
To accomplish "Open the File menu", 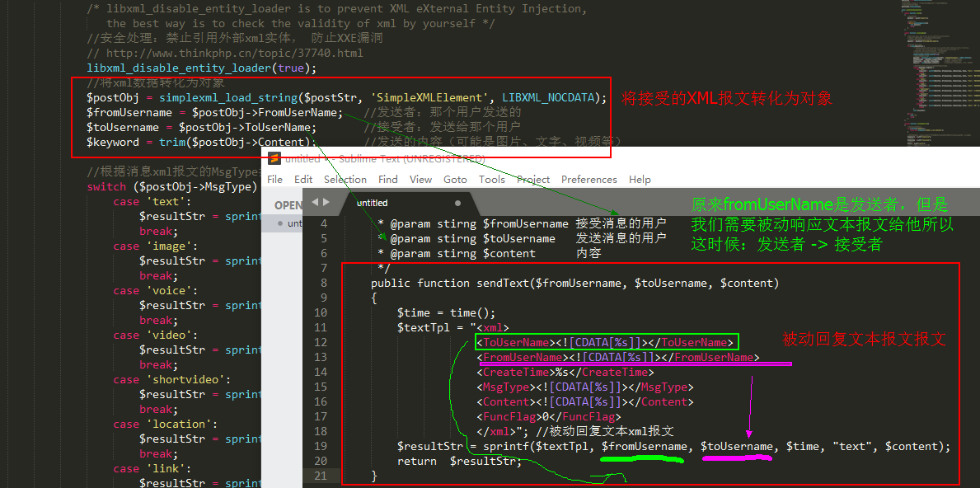I will pyautogui.click(x=275, y=179).
